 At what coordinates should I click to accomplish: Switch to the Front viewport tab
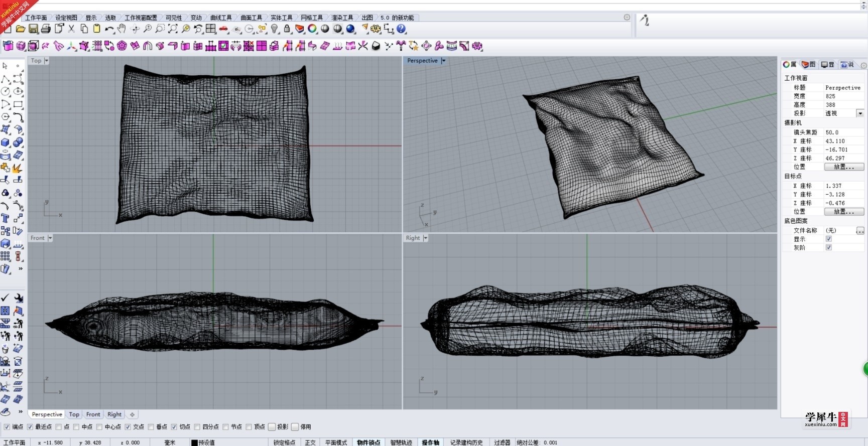(x=93, y=414)
